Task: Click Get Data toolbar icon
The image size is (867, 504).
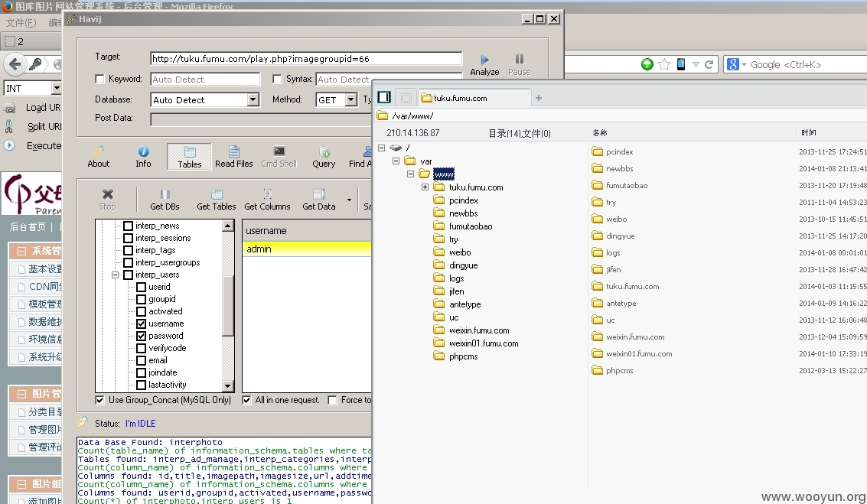Action: click(x=319, y=194)
